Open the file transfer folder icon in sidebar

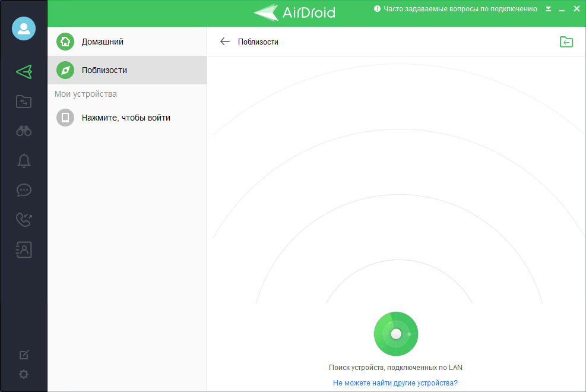pos(24,102)
